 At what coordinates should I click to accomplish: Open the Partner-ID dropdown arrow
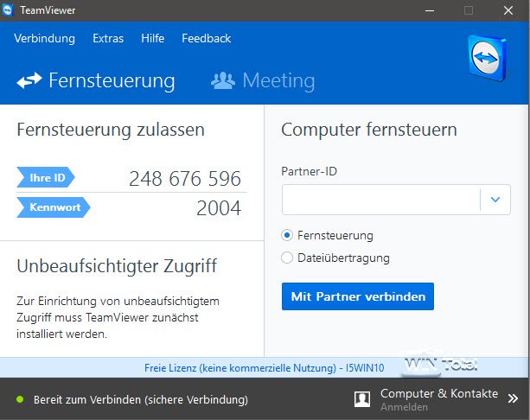point(495,200)
